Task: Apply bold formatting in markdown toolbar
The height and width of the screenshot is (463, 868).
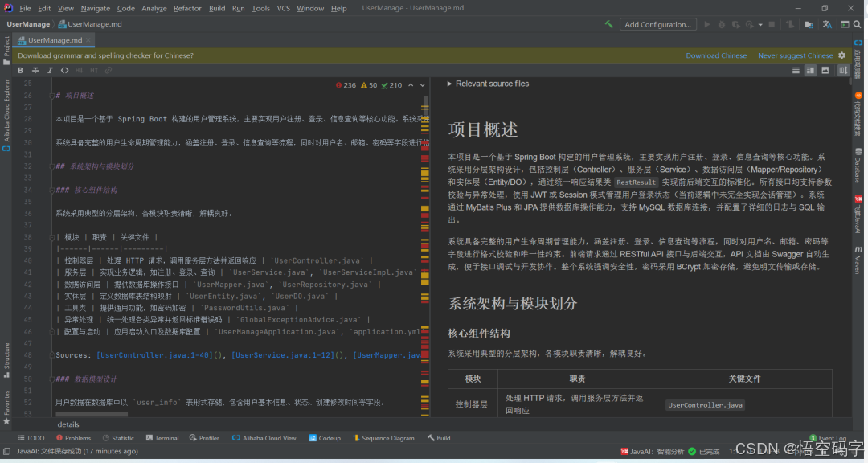Action: pos(20,71)
